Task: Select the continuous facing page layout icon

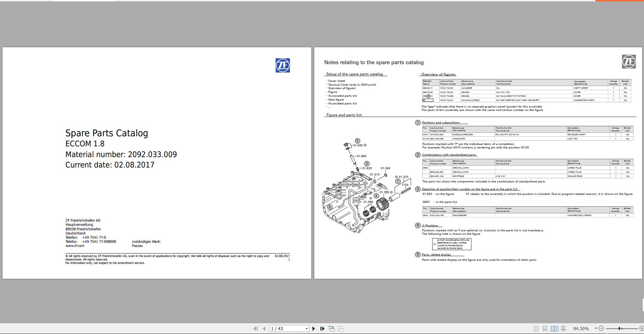Action: click(564, 328)
